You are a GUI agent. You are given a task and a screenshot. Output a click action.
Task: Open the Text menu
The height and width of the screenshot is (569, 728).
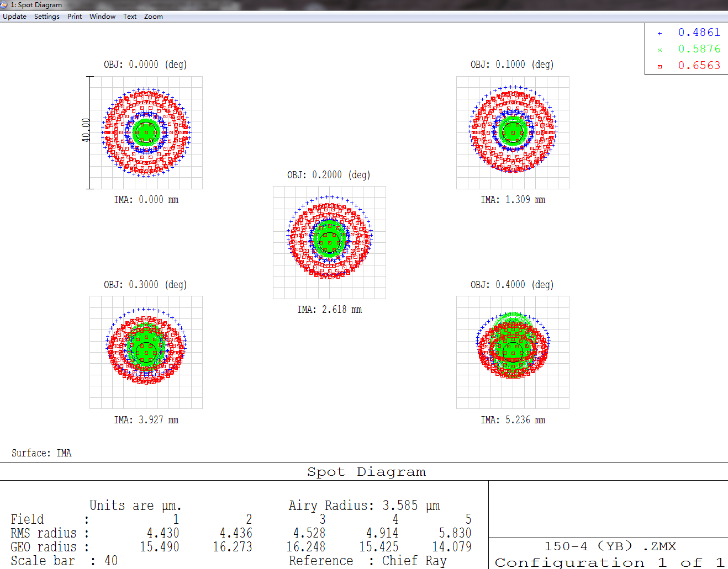point(130,17)
